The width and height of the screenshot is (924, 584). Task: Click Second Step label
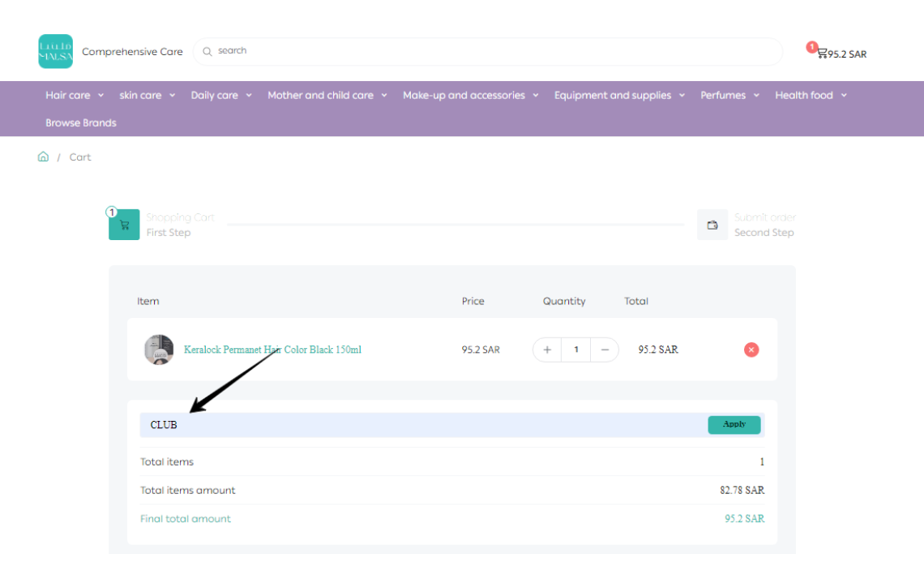pos(764,233)
